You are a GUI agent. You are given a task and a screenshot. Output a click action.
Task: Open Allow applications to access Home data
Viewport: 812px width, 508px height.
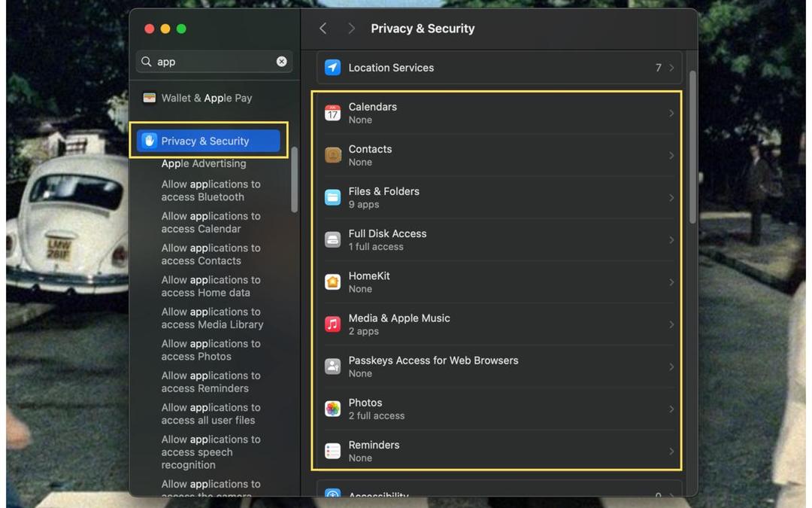(x=211, y=286)
